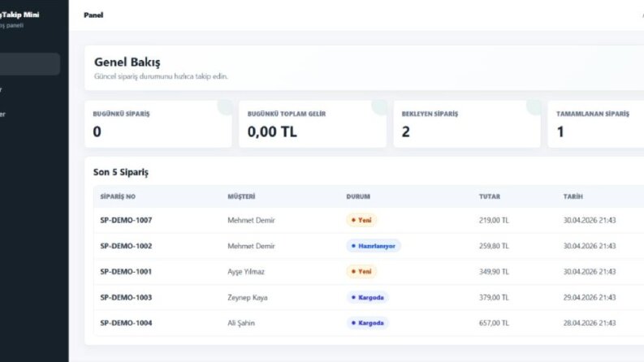Click the amount 657,00 TL
The height and width of the screenshot is (362, 644).
click(494, 323)
